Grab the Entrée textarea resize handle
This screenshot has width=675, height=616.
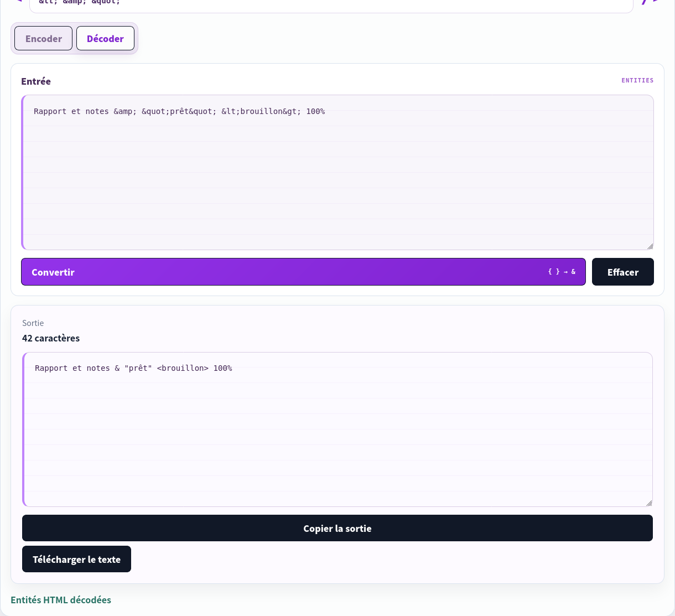pos(650,246)
